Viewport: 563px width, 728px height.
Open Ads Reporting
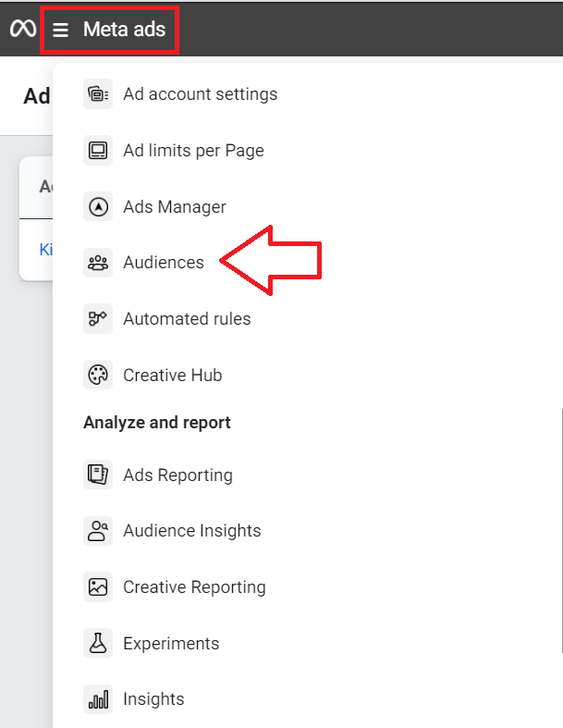[x=177, y=475]
